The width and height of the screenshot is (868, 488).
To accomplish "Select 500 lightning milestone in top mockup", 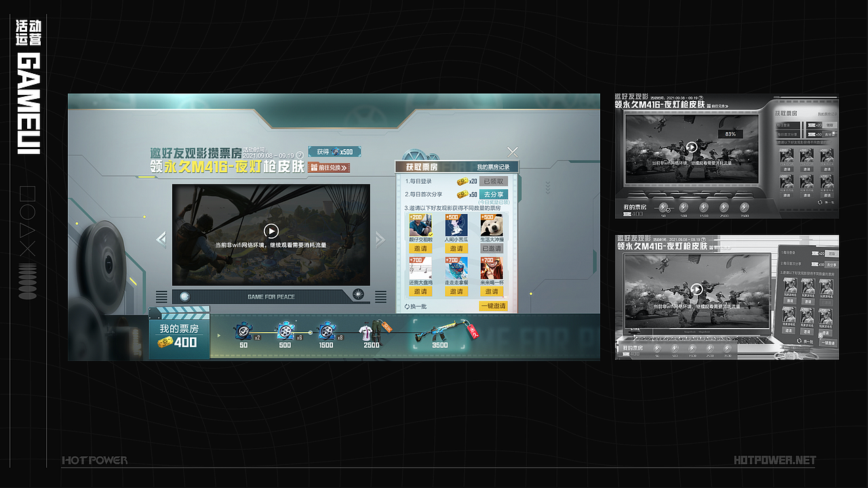I will tap(684, 207).
